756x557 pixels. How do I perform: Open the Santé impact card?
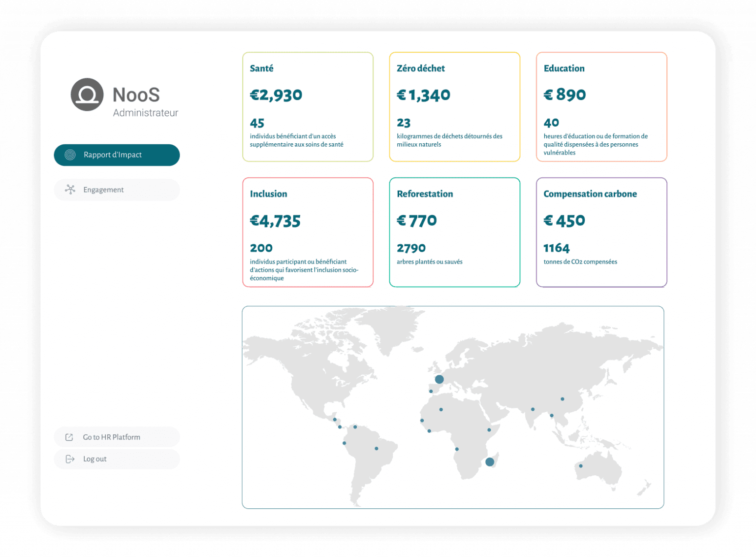[x=308, y=106]
